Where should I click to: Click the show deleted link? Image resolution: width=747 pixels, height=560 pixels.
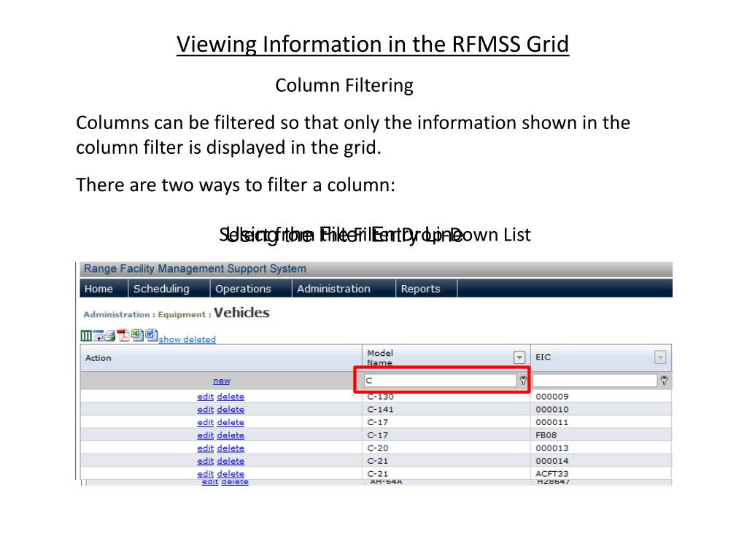[187, 339]
